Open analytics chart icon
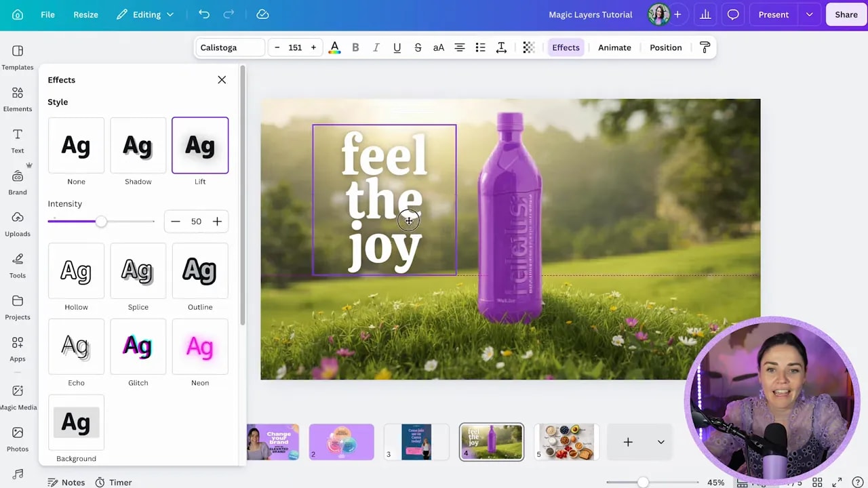The height and width of the screenshot is (488, 868). 705,14
